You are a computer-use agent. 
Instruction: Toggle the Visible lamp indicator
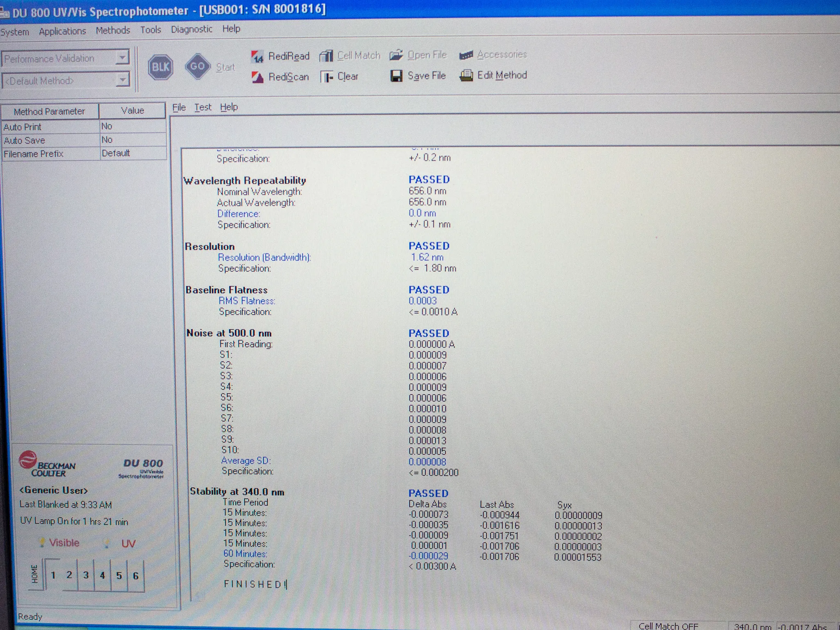tap(59, 543)
